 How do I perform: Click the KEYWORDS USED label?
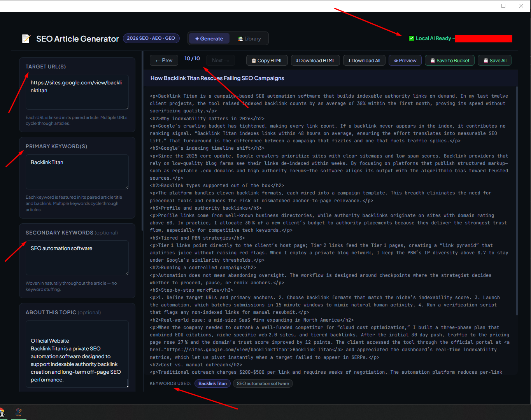tap(170, 383)
